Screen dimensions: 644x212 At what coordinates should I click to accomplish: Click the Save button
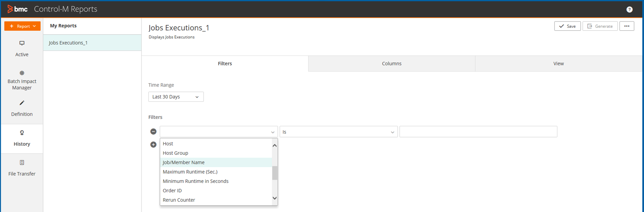tap(567, 26)
